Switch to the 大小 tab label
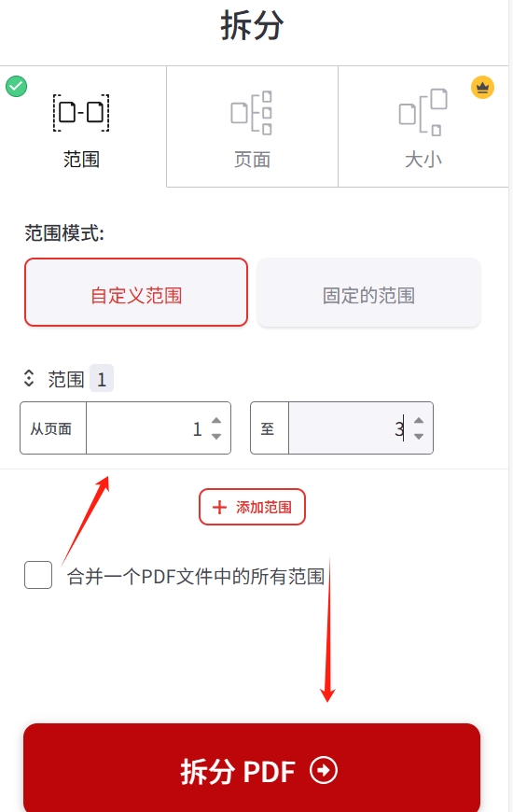 [423, 160]
